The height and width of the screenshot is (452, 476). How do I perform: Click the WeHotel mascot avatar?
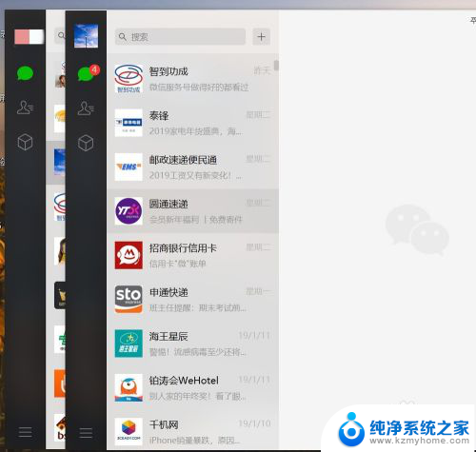(x=129, y=387)
